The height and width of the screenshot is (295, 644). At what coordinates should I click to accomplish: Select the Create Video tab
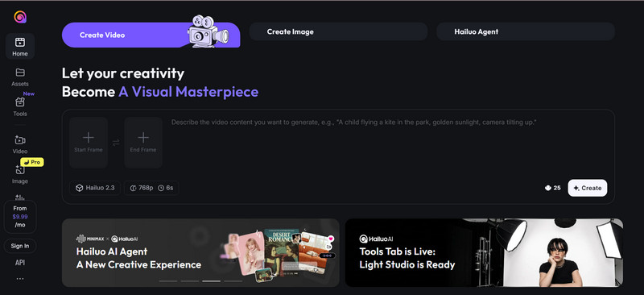click(x=151, y=35)
